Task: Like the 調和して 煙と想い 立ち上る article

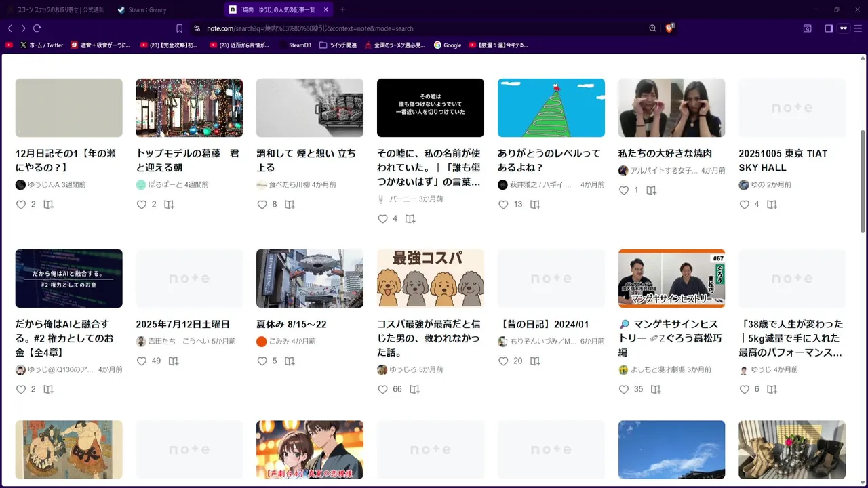Action: (262, 205)
